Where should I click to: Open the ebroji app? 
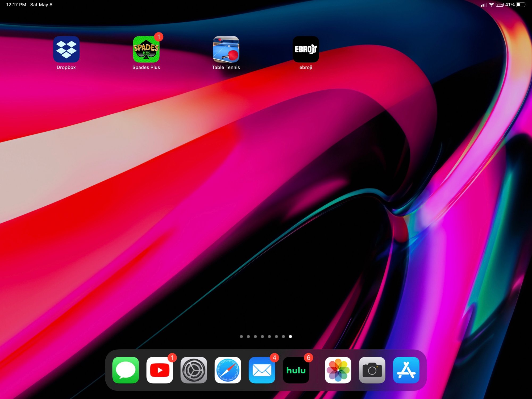coord(306,49)
